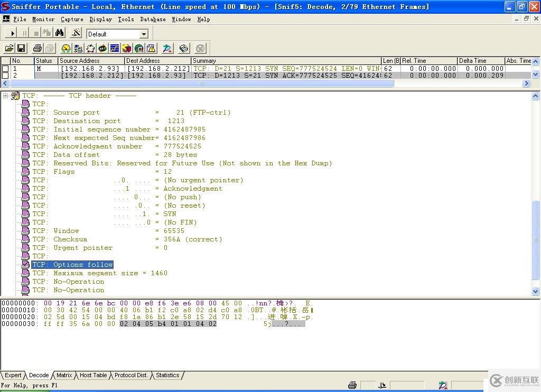Image resolution: width=541 pixels, height=392 pixels.
Task: Start capture with the play button
Action: coord(12,33)
